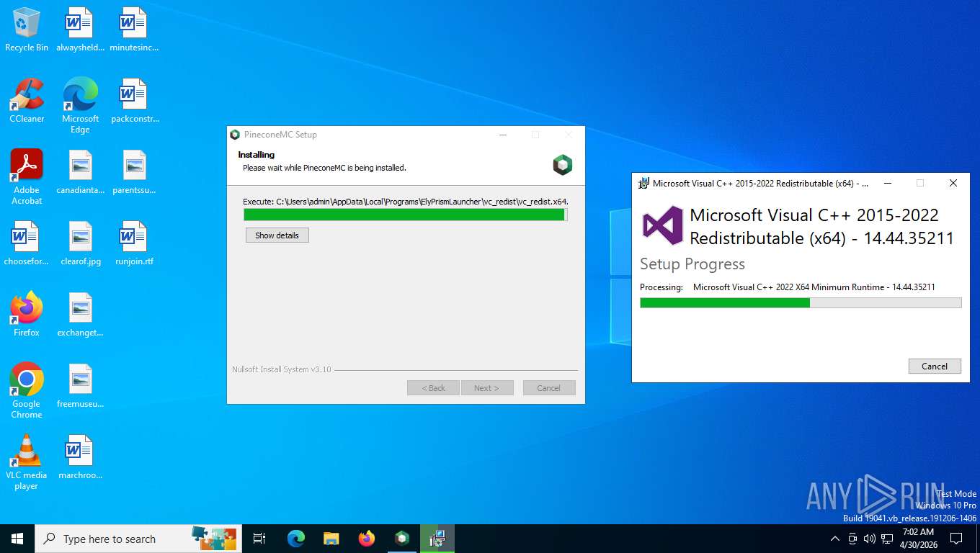Minimize the Visual C++ Redistributable window
Viewport: 980px width, 553px height.
(887, 184)
